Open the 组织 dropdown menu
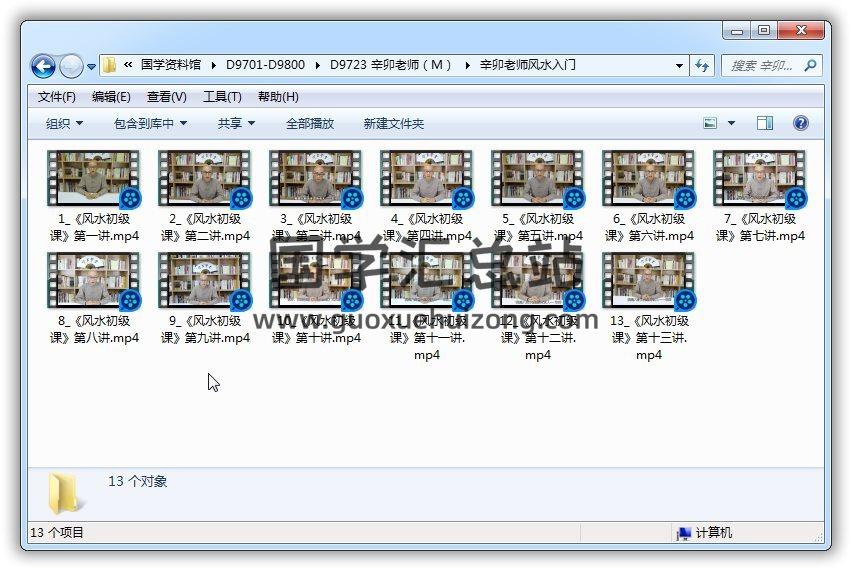Screen dimensions: 852x571 click(64, 123)
